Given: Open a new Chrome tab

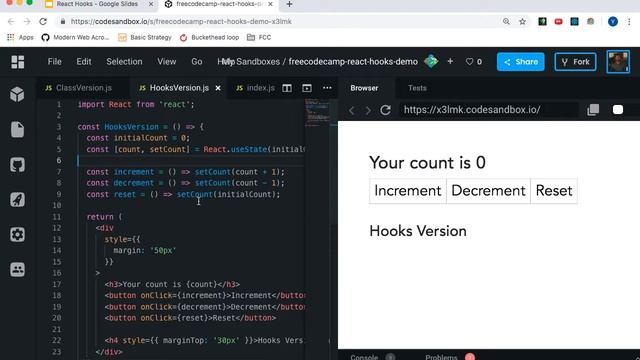Looking at the screenshot, I should click(x=289, y=4).
